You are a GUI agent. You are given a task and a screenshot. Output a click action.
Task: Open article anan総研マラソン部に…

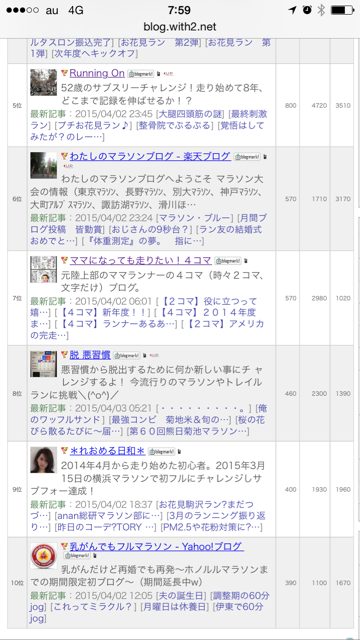click(x=108, y=516)
